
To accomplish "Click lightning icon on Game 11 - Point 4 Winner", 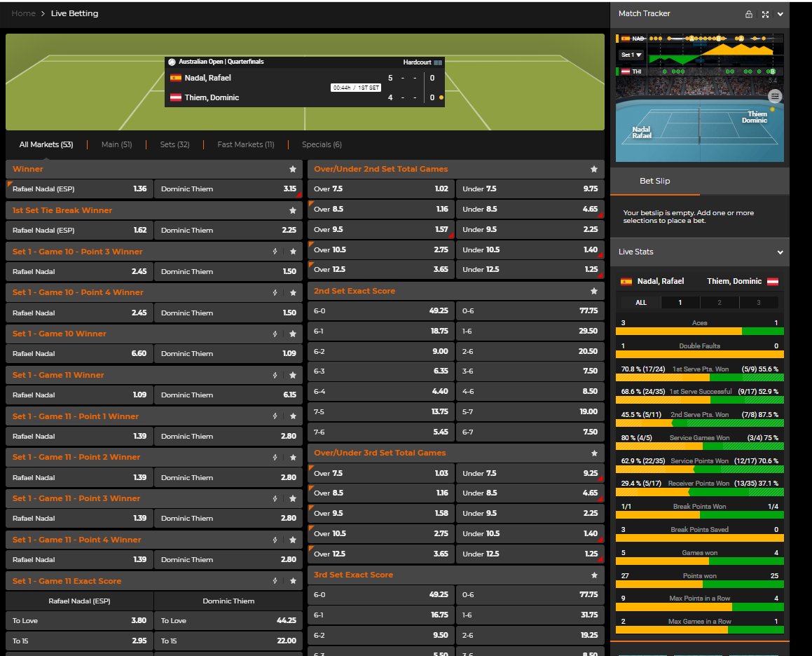I will pyautogui.click(x=275, y=540).
